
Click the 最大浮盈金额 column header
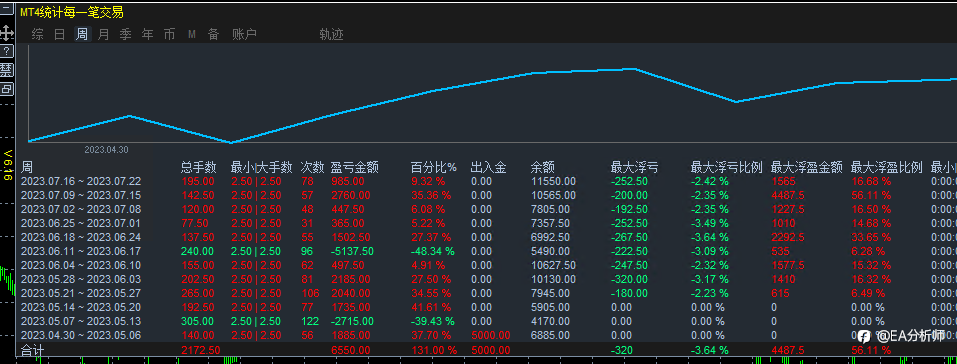[x=806, y=167]
